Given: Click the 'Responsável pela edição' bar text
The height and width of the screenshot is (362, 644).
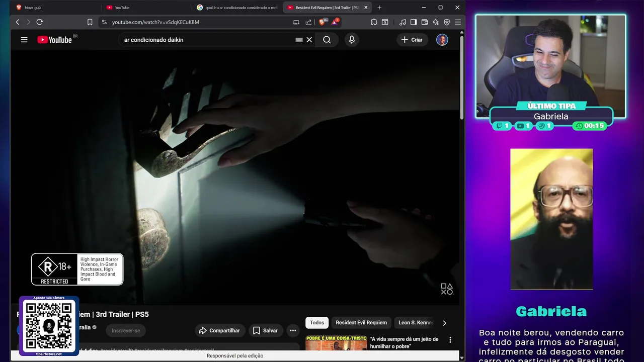Looking at the screenshot, I should click(235, 355).
